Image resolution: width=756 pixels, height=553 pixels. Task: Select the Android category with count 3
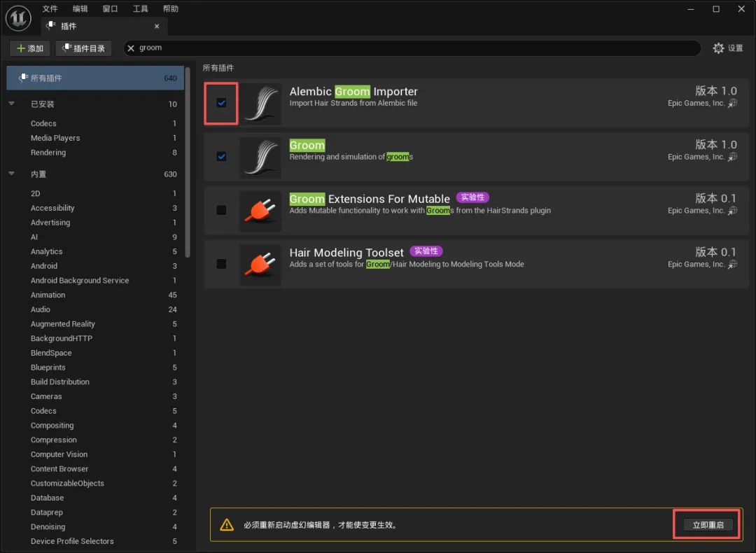coord(95,266)
